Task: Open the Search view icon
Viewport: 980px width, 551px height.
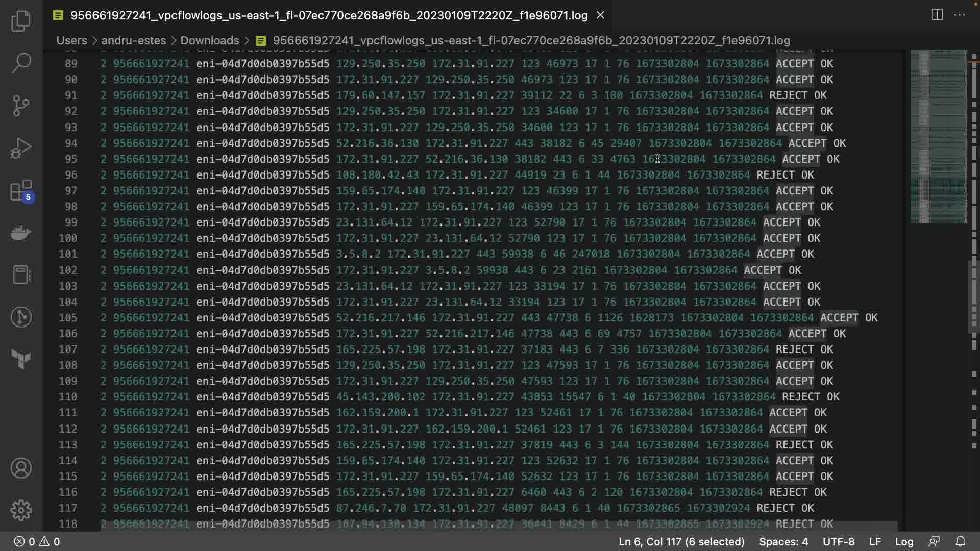Action: [x=21, y=63]
